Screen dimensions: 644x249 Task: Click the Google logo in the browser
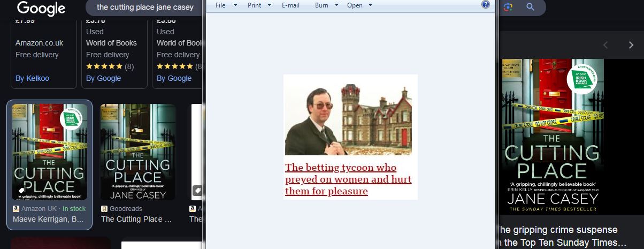41,8
